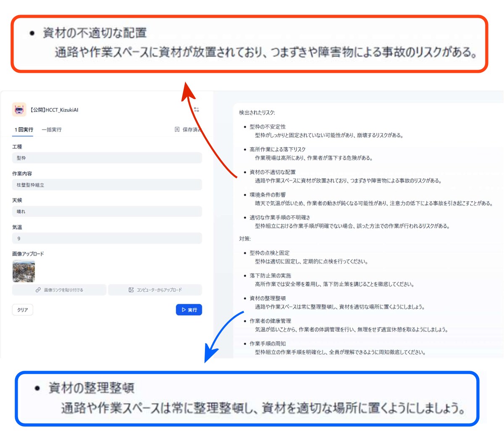Click the bookmark icon next to 保存済み
The height and width of the screenshot is (438, 504).
[177, 129]
